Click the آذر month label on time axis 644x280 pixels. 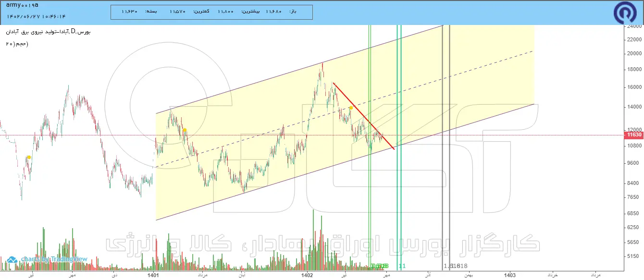[x=427, y=275]
